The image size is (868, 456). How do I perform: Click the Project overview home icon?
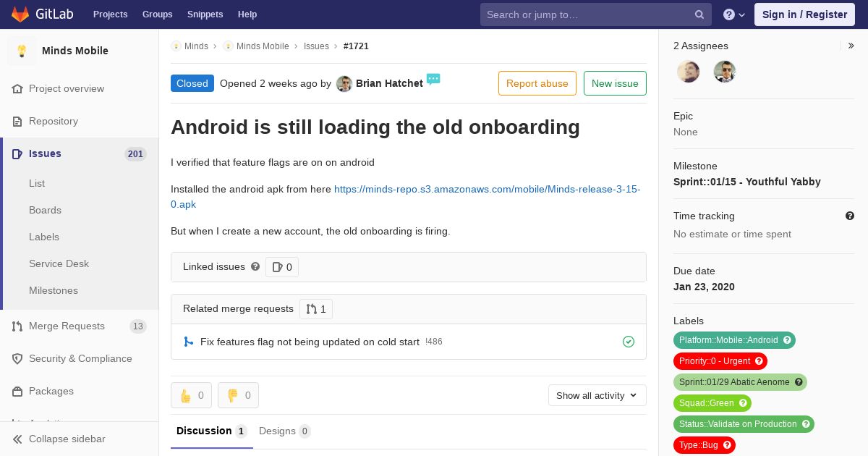point(17,89)
